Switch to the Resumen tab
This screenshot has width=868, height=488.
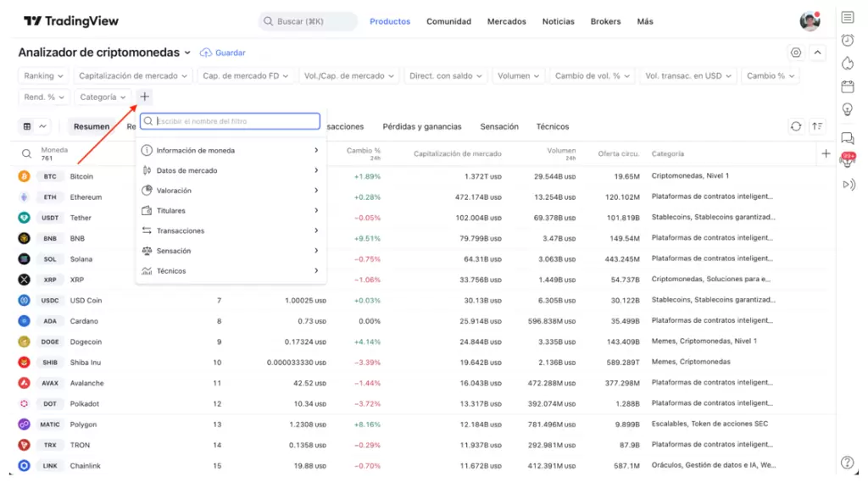point(92,126)
